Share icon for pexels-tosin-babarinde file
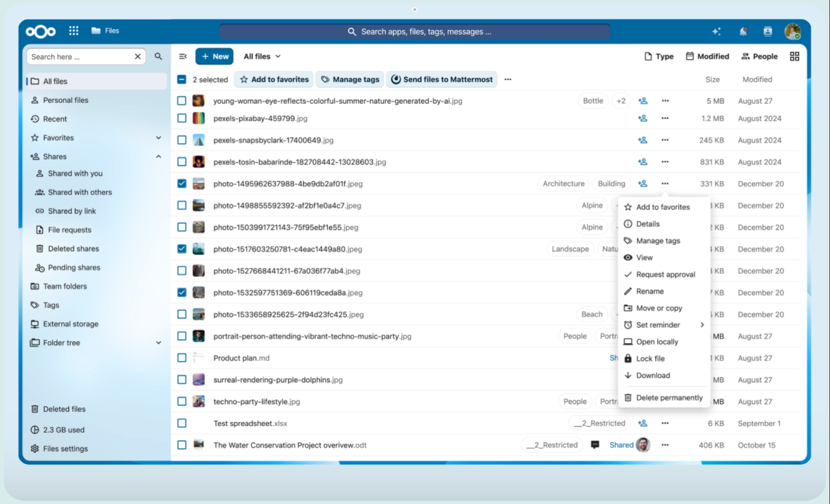This screenshot has height=504, width=830. [x=643, y=162]
